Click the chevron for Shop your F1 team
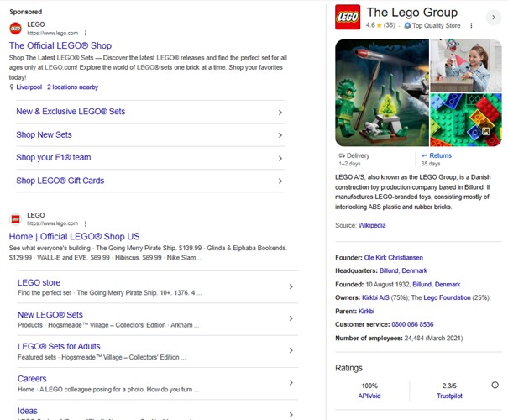Image resolution: width=508 pixels, height=420 pixels. pos(280,158)
